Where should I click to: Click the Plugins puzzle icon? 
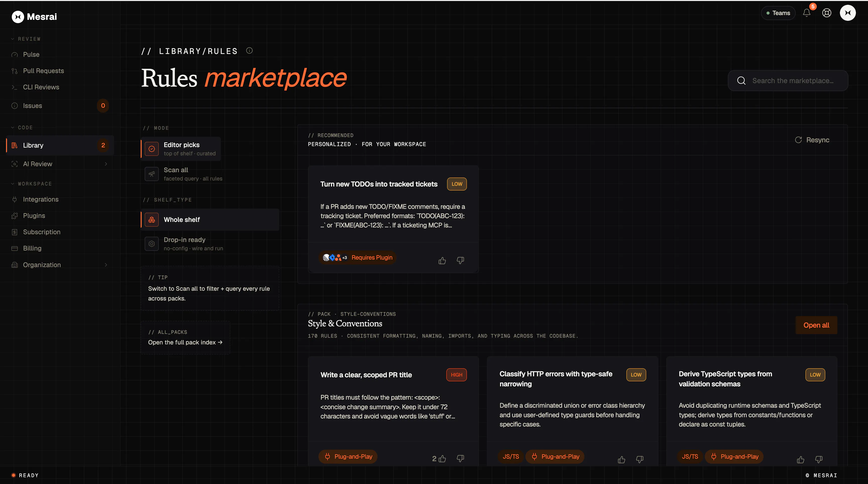(15, 216)
